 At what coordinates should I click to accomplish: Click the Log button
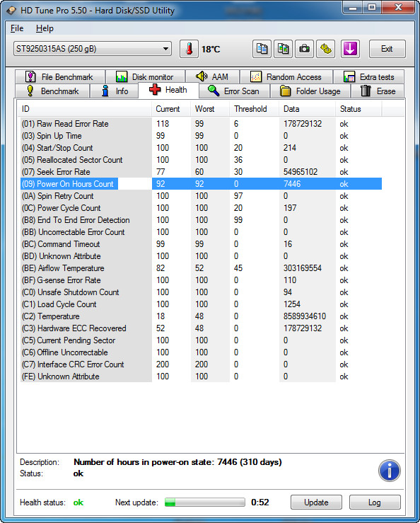click(375, 502)
